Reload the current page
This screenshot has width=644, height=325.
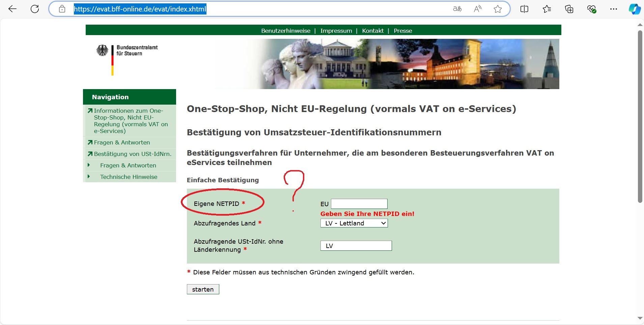(34, 9)
